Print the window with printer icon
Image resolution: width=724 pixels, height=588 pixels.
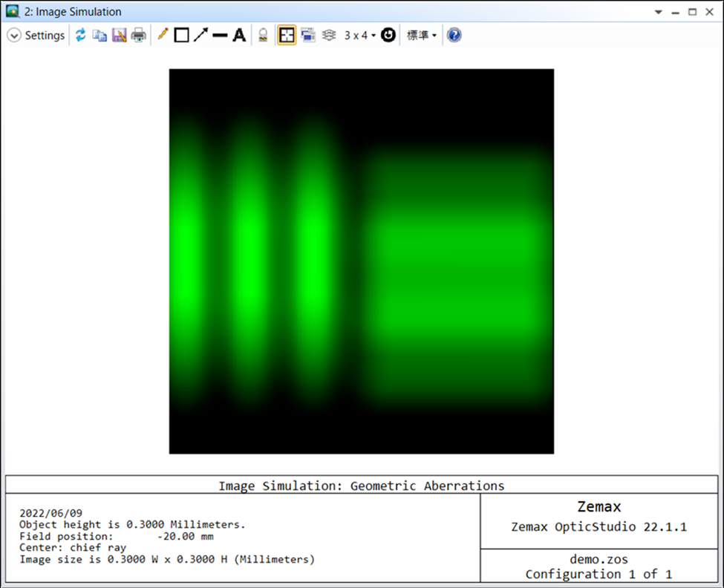(139, 36)
